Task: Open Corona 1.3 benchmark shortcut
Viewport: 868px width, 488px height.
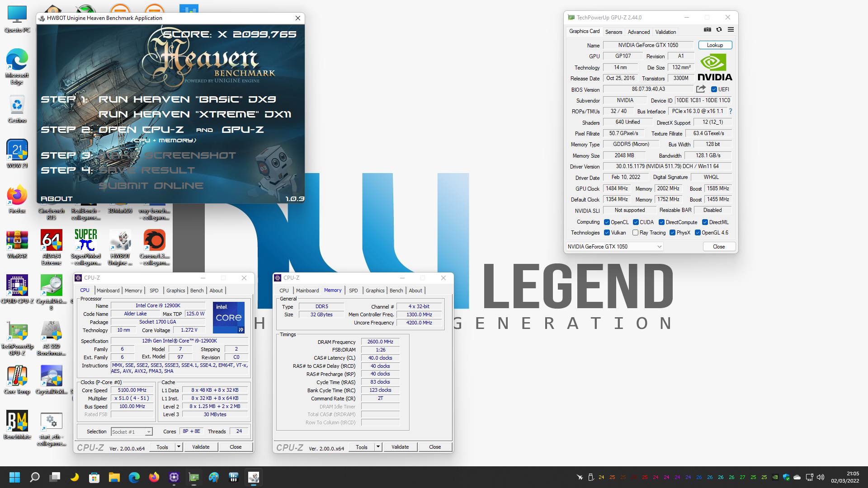Action: point(154,247)
